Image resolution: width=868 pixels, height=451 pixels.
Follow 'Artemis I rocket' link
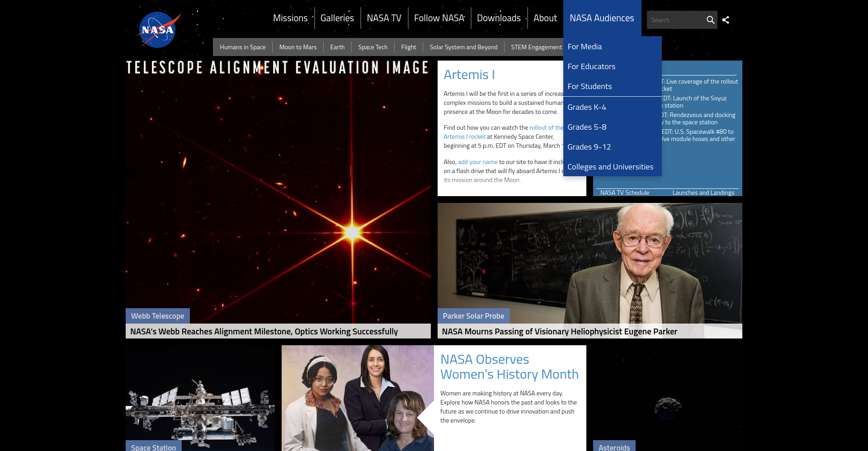(464, 136)
